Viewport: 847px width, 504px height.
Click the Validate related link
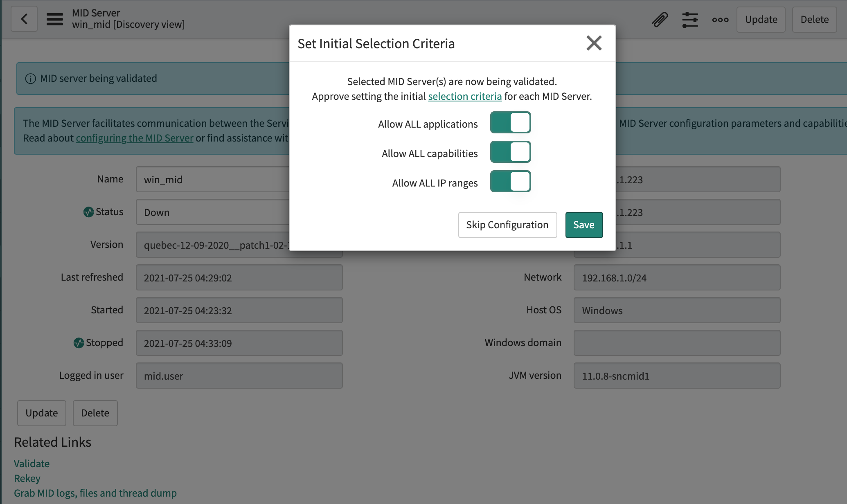(32, 464)
